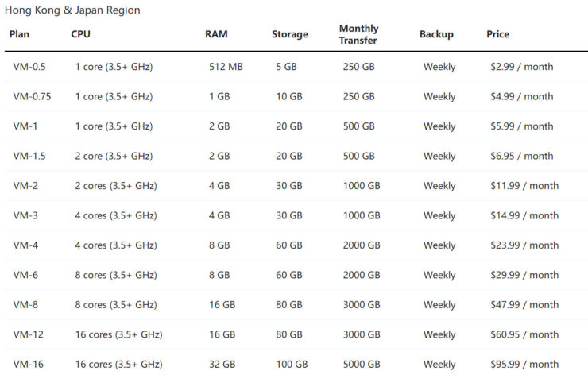
Task: Click the $11.99 / month price
Action: (x=524, y=186)
